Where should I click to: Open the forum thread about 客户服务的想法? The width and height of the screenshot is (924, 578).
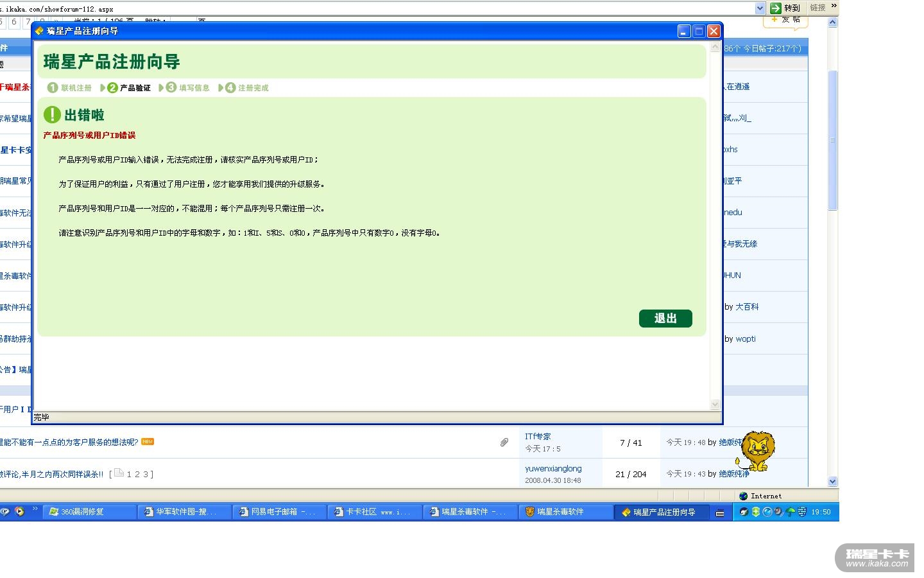69,442
